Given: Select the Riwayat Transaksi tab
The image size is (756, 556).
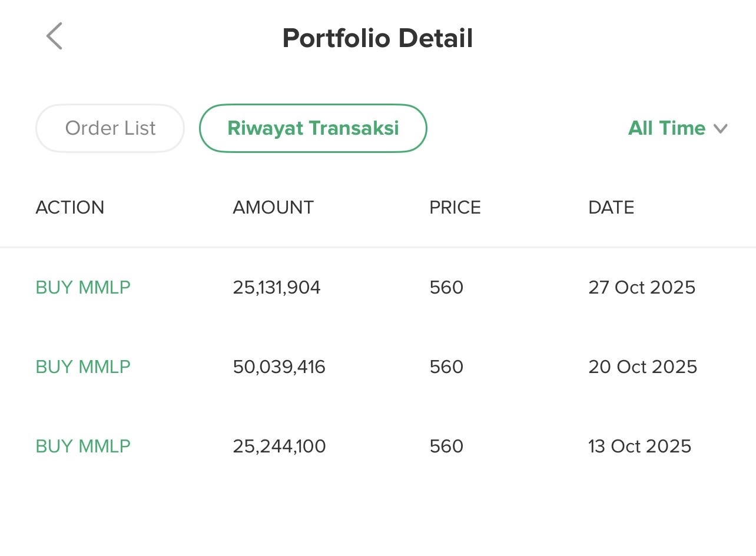Looking at the screenshot, I should pyautogui.click(x=313, y=128).
